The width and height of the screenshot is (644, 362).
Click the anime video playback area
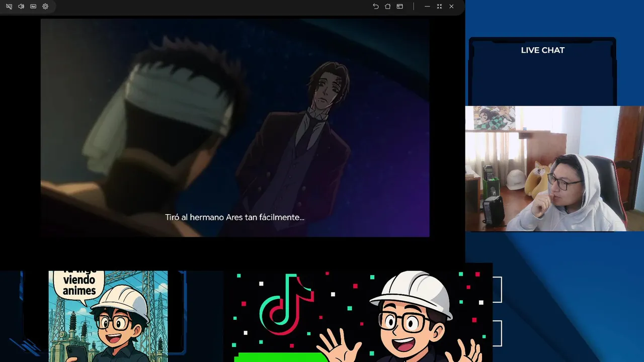pyautogui.click(x=235, y=128)
